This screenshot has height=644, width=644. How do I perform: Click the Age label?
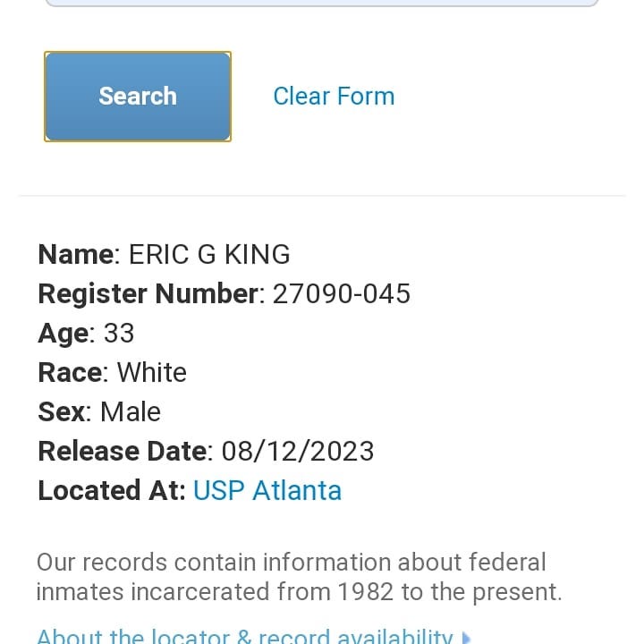coord(64,334)
